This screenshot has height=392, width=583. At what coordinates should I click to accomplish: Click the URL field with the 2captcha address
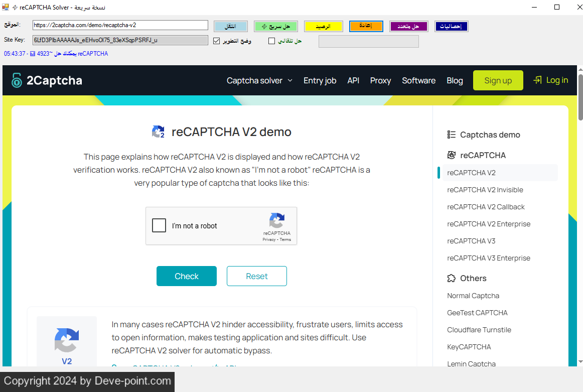tap(120, 25)
